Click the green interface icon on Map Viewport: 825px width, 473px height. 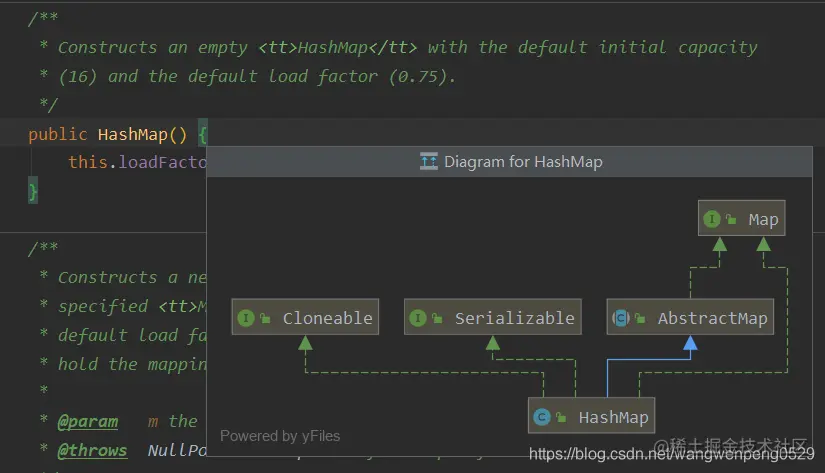point(711,219)
